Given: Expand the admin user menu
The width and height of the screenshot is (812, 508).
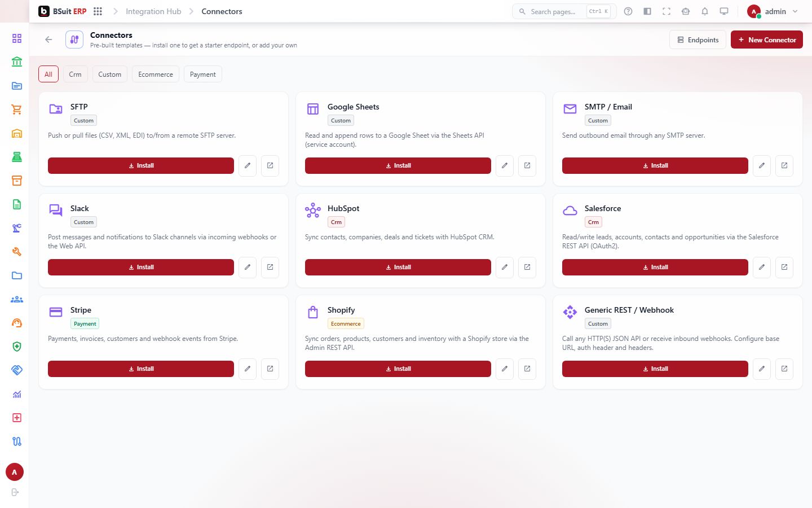Looking at the screenshot, I should 773,11.
